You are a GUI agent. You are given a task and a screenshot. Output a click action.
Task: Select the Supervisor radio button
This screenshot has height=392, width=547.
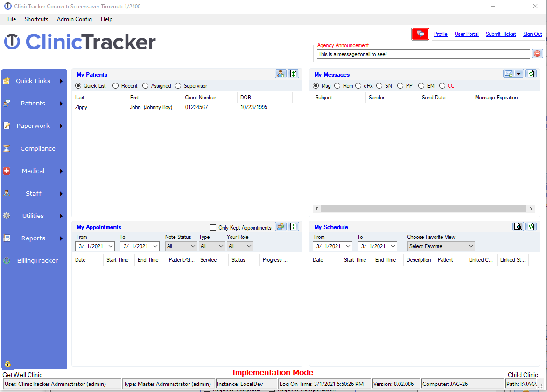click(x=178, y=86)
